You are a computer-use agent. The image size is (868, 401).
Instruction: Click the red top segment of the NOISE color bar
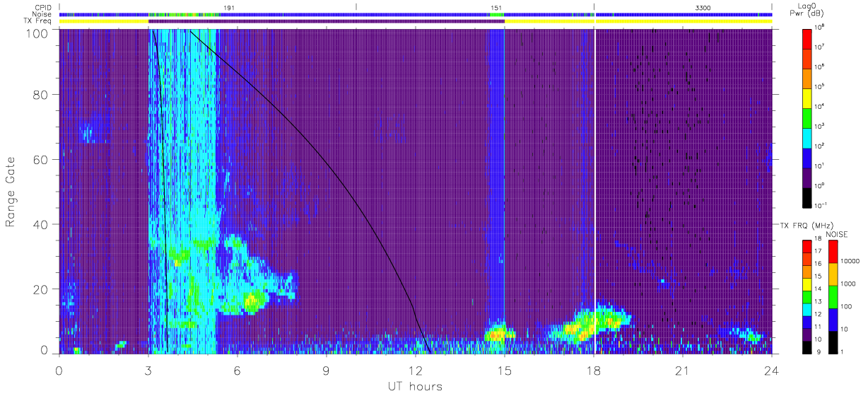coord(832,251)
